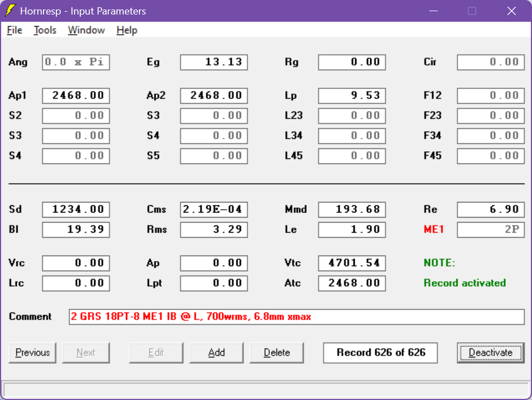The width and height of the screenshot is (532, 400).
Task: Click the S5 input field
Action: [214, 156]
